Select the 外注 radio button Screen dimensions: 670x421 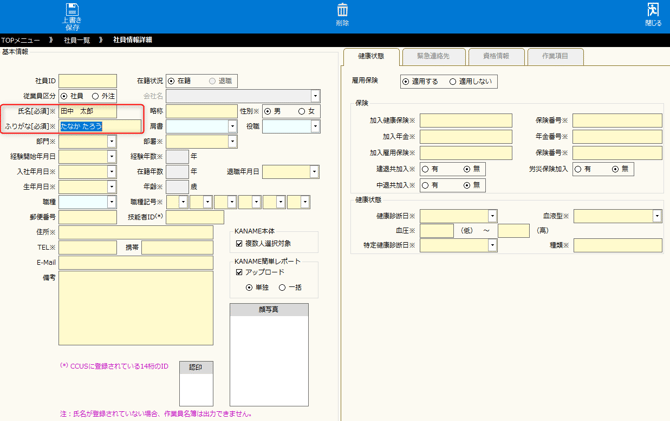point(95,96)
